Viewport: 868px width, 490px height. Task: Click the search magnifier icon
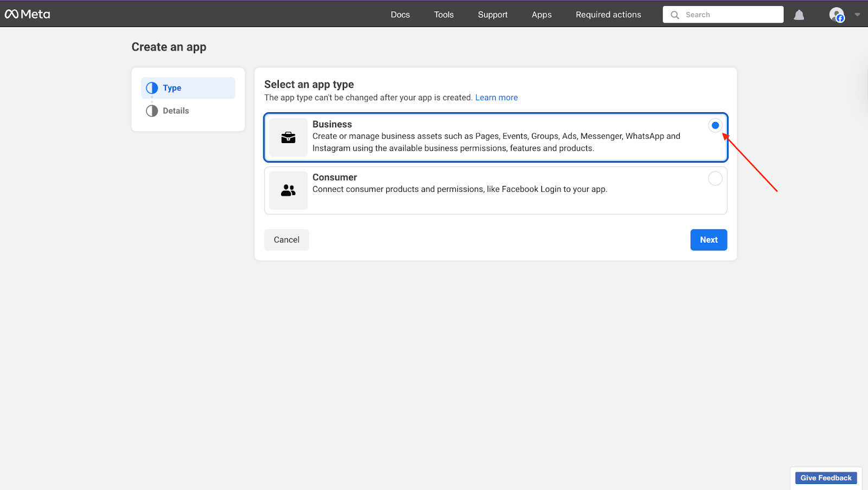(674, 15)
